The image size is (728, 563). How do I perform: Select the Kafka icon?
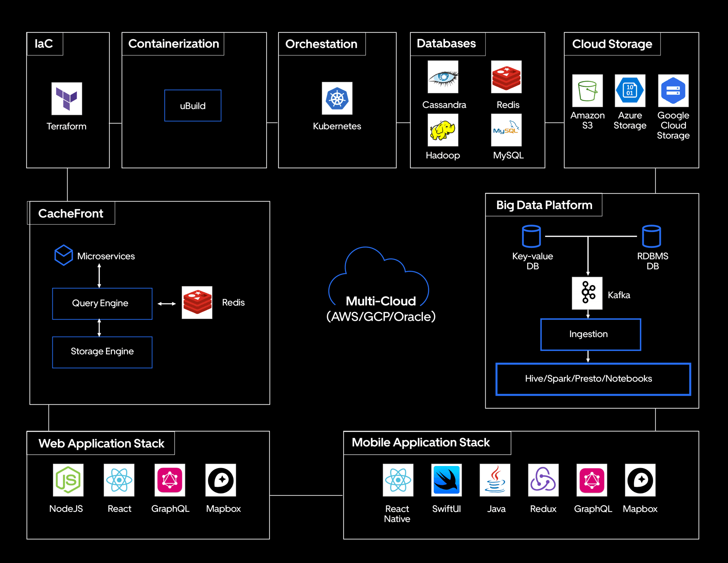587,293
